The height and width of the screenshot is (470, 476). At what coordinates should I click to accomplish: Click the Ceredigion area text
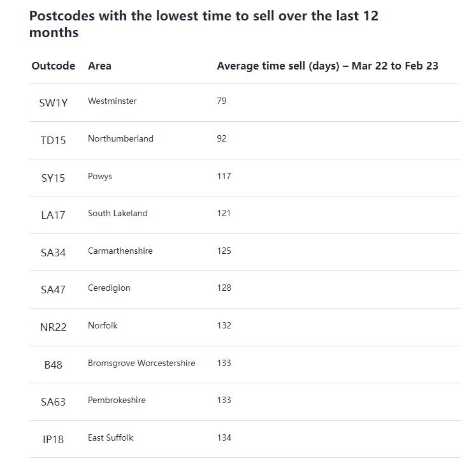pyautogui.click(x=109, y=288)
